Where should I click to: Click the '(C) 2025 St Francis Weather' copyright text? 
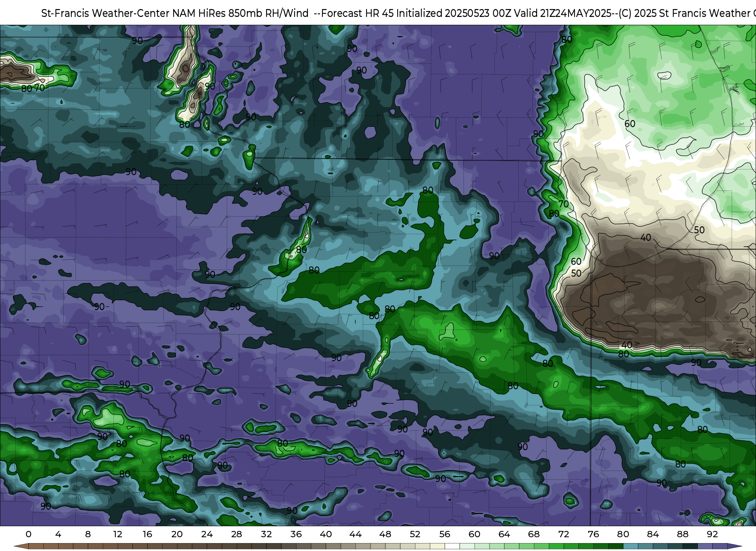click(684, 13)
